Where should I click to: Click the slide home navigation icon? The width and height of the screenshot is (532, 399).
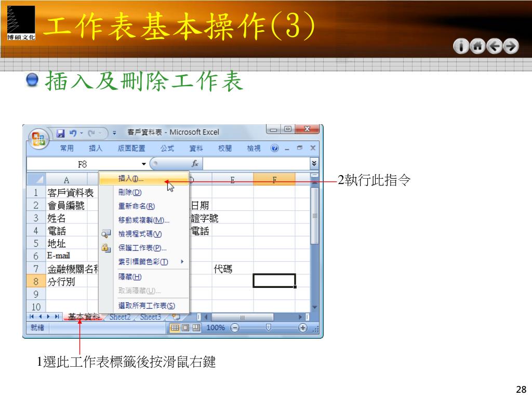[x=478, y=46]
